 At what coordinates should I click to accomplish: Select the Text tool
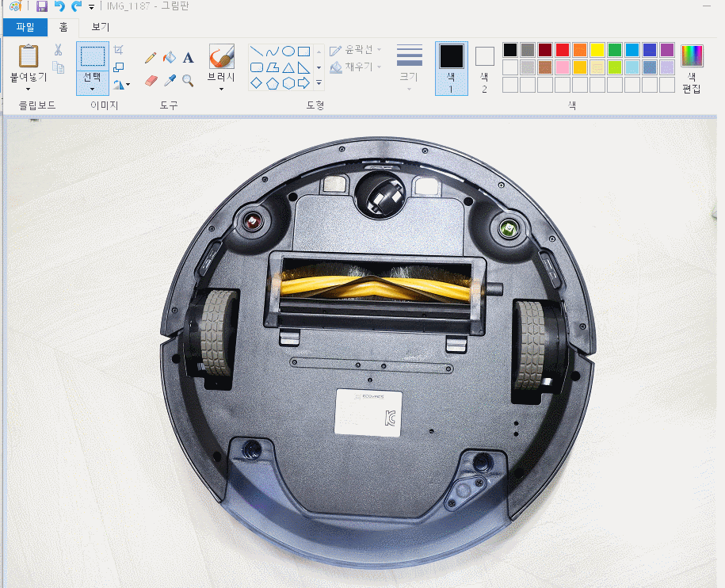(x=188, y=57)
